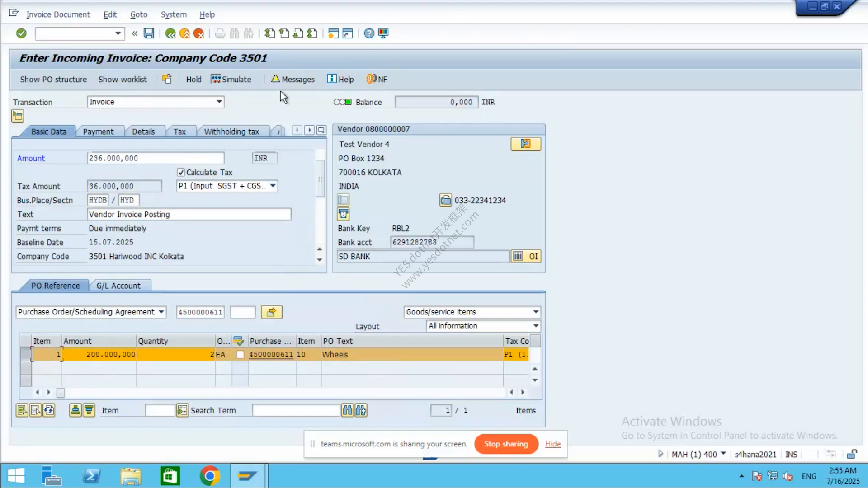The image size is (868, 488).
Task: Switch to the Payment tab
Action: click(x=98, y=131)
